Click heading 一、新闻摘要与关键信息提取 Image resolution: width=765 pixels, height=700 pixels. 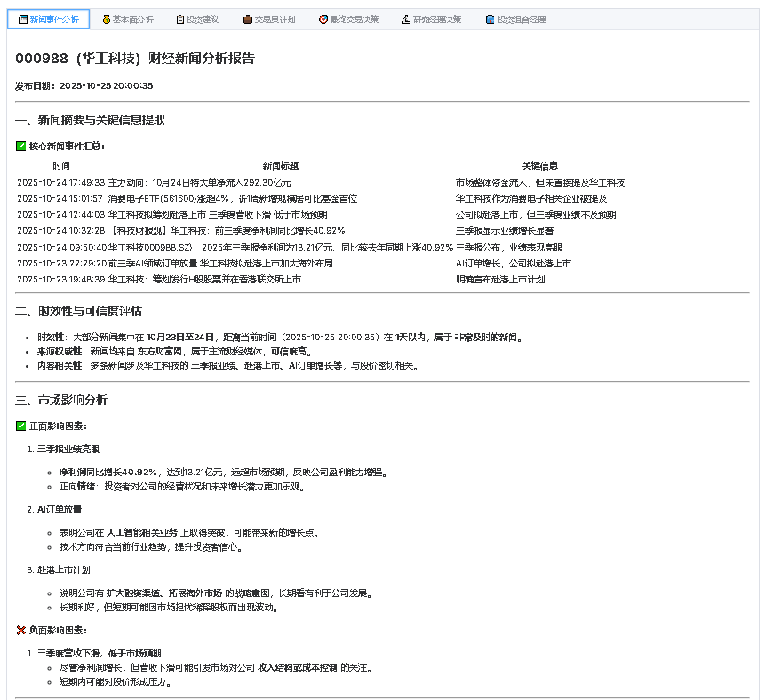[x=91, y=120]
